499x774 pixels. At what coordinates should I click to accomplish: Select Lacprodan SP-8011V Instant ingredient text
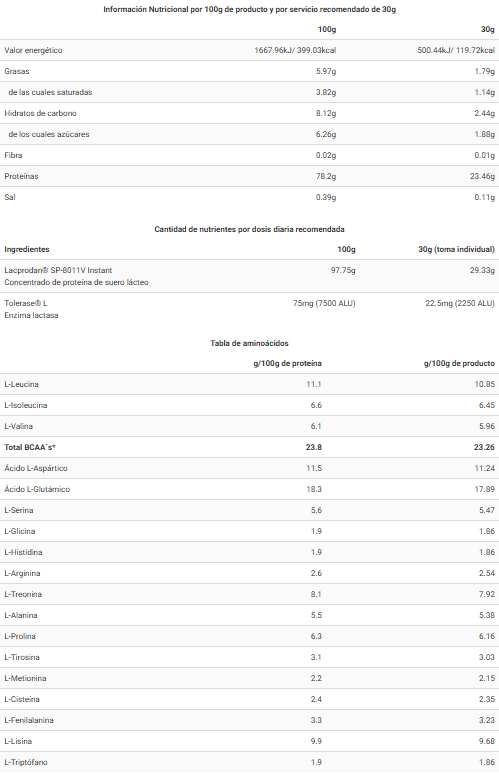[58, 271]
